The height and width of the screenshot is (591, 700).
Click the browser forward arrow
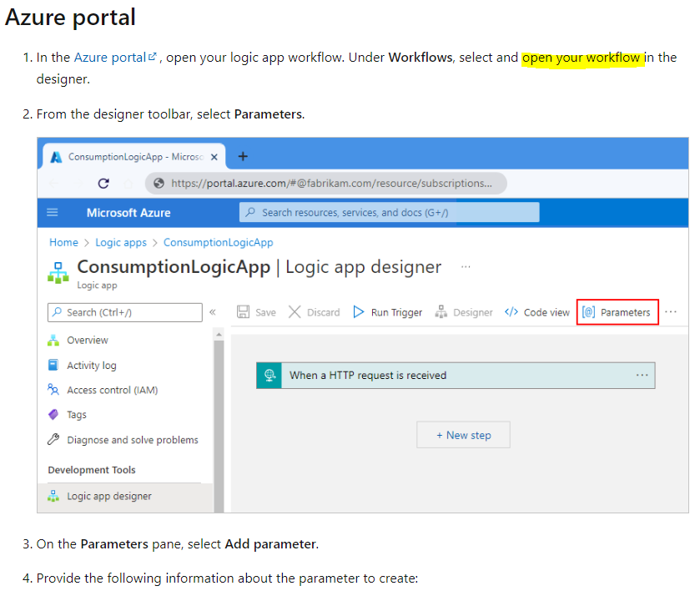point(78,184)
